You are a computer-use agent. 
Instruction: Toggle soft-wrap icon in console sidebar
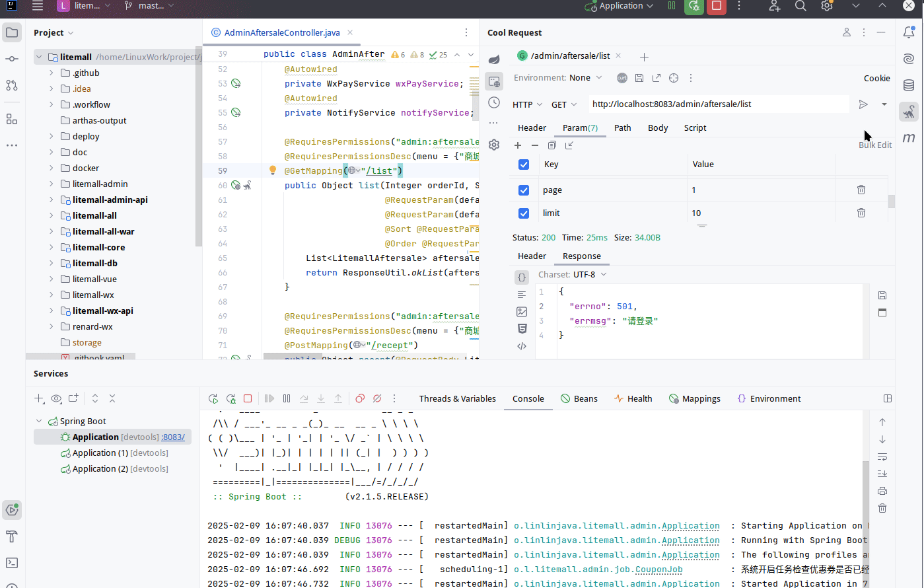point(882,457)
